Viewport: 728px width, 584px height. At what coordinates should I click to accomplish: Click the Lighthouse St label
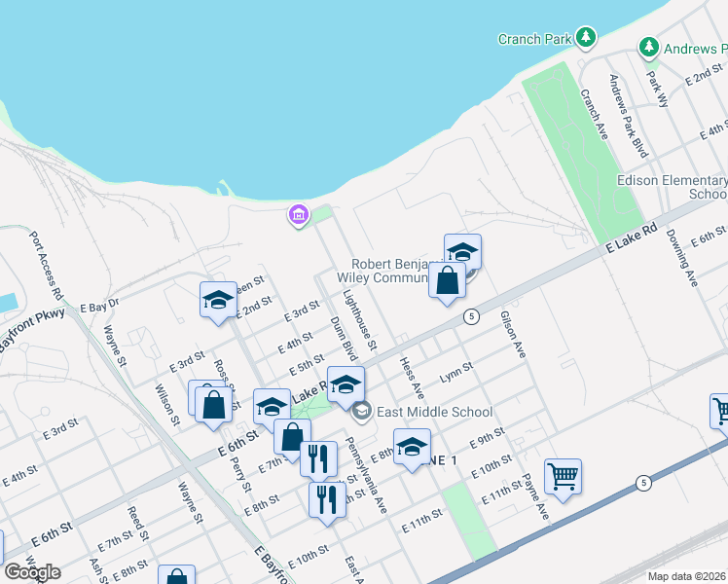pyautogui.click(x=360, y=320)
